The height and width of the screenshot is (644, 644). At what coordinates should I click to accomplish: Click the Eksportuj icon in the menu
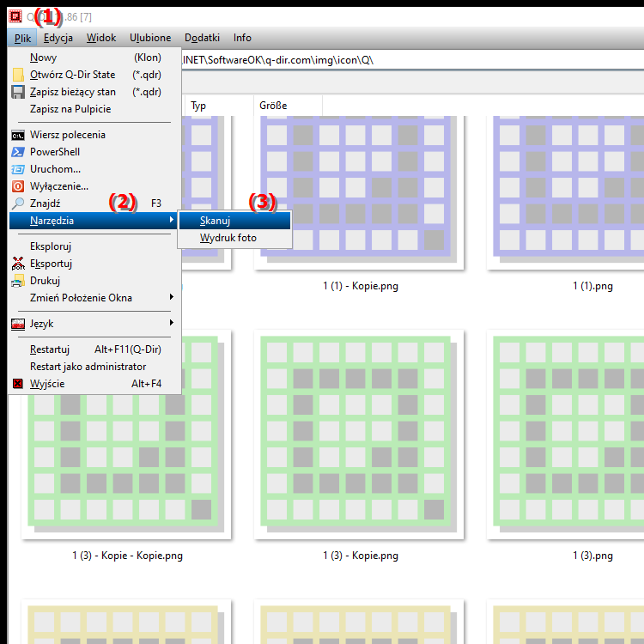pyautogui.click(x=18, y=264)
